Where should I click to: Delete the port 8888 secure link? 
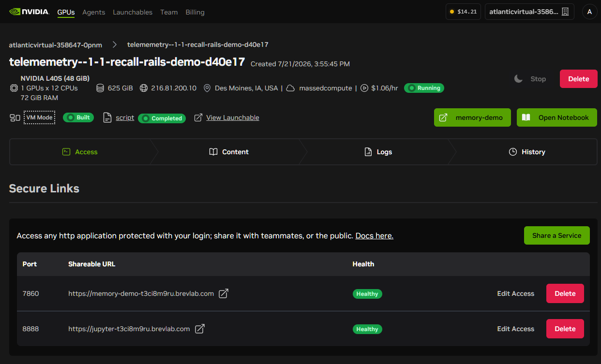565,329
